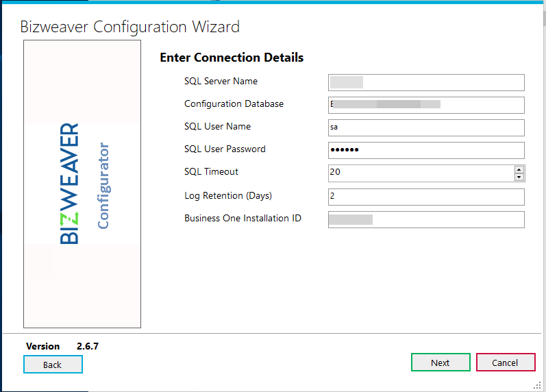
Task: Click the 'Configuration Database' label
Action: coord(234,104)
